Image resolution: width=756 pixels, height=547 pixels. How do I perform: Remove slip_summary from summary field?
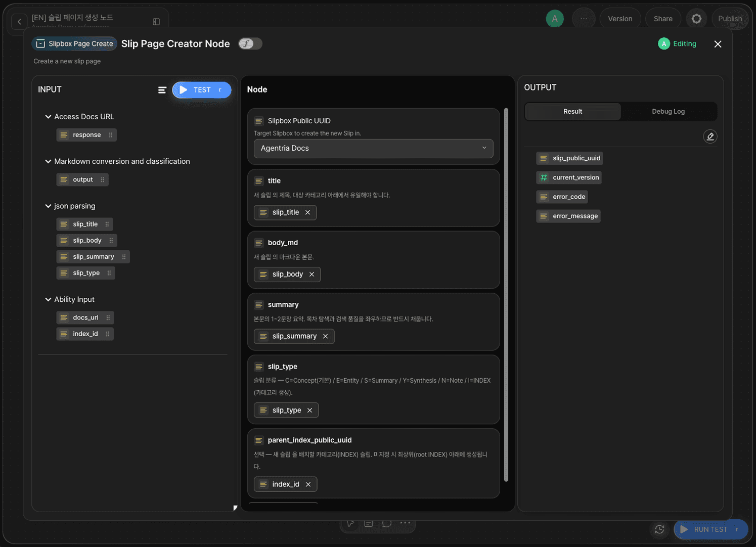[x=325, y=336]
